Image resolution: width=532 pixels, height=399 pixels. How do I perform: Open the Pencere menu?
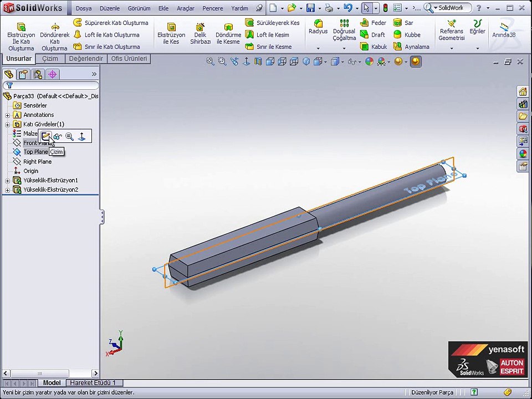coord(213,8)
